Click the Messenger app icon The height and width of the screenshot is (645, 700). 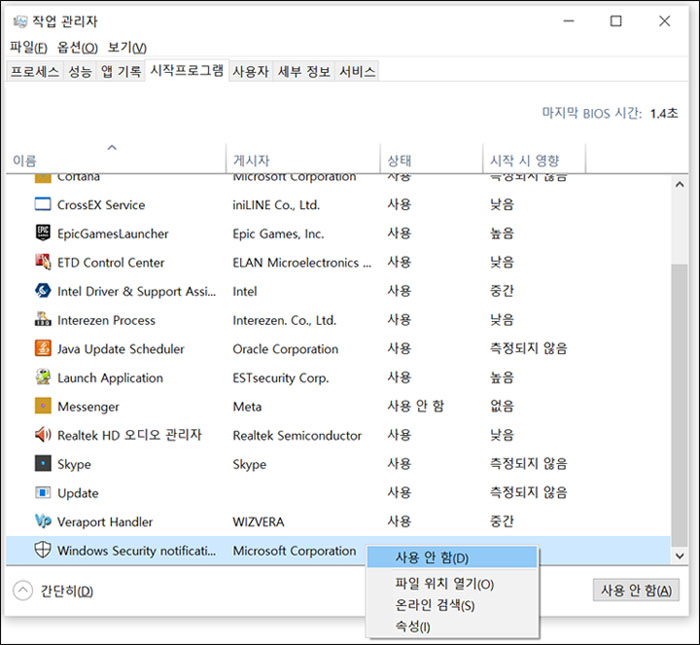[43, 406]
